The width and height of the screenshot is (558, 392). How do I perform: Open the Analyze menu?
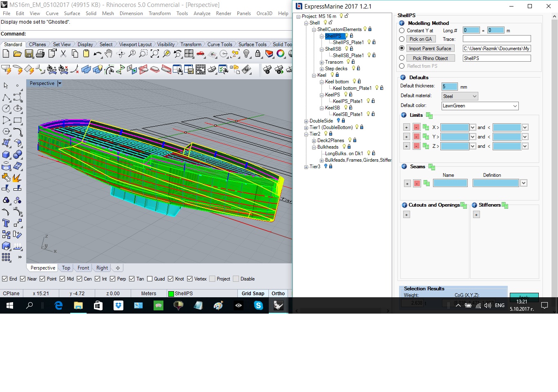[x=202, y=13]
